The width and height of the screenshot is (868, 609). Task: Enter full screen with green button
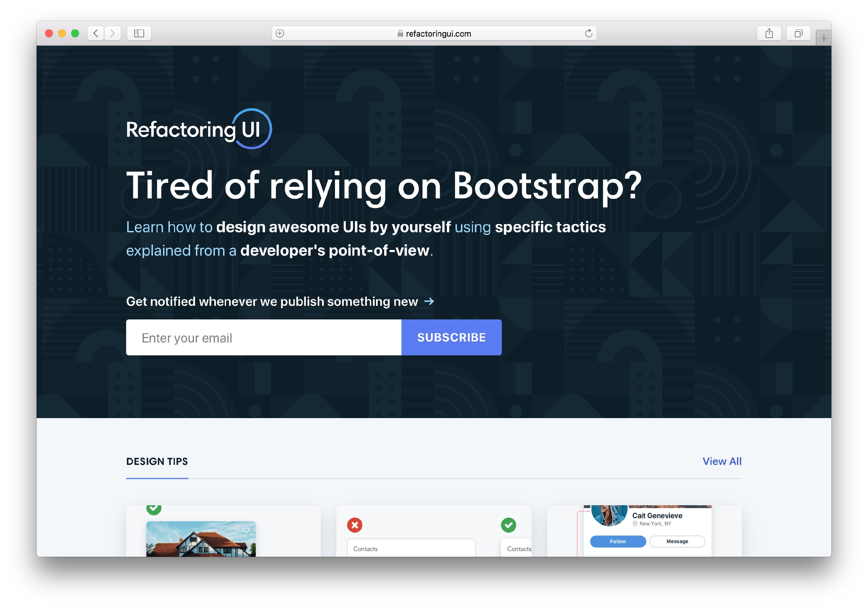(x=75, y=33)
